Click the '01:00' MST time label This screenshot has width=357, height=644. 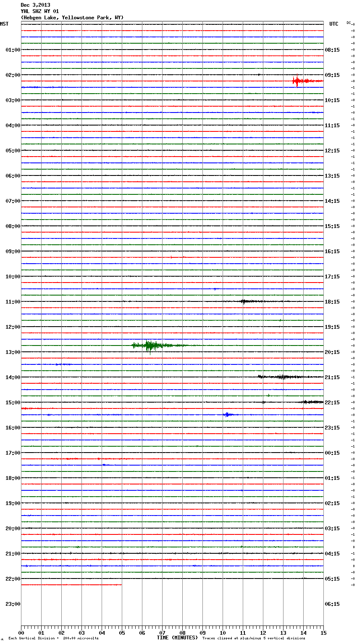(13, 50)
